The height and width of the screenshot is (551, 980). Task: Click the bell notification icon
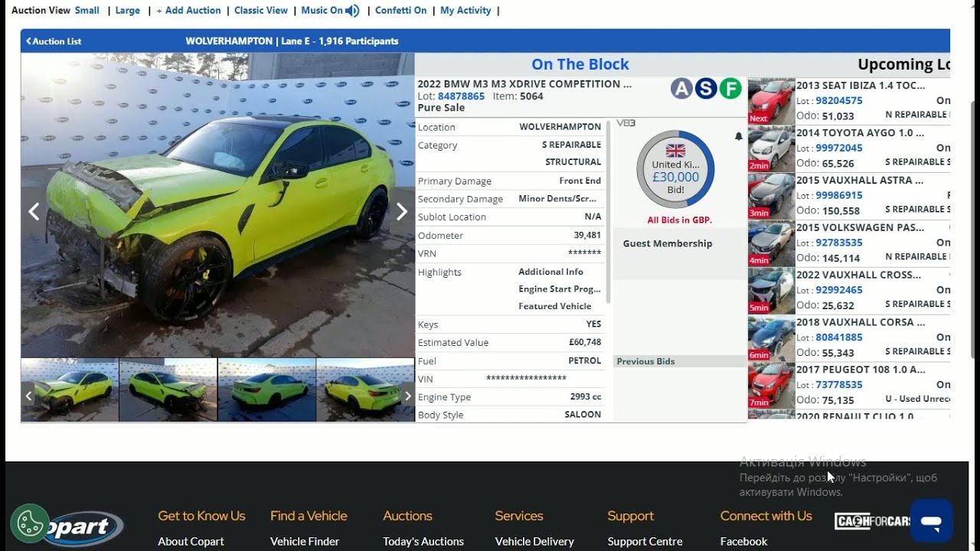pos(739,136)
